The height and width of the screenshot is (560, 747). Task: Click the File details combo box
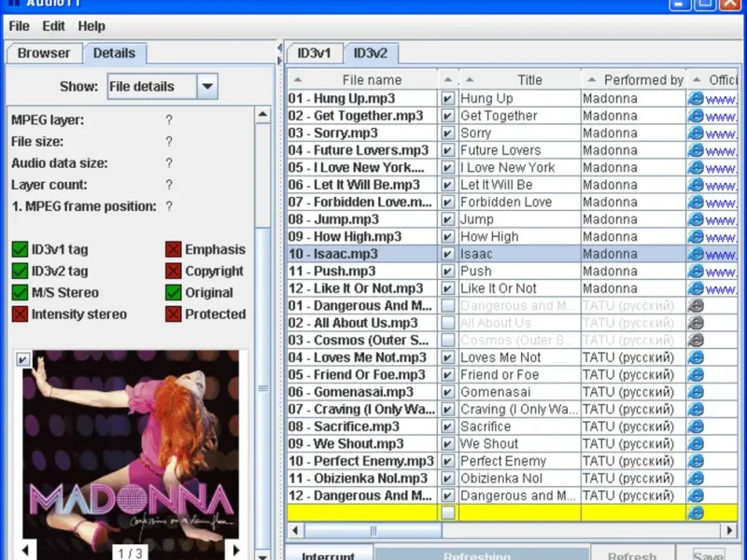pyautogui.click(x=162, y=86)
